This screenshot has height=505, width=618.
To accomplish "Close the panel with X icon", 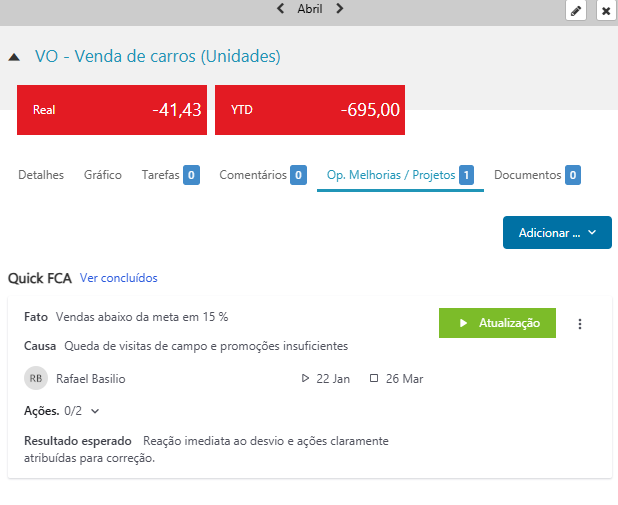I will point(605,11).
